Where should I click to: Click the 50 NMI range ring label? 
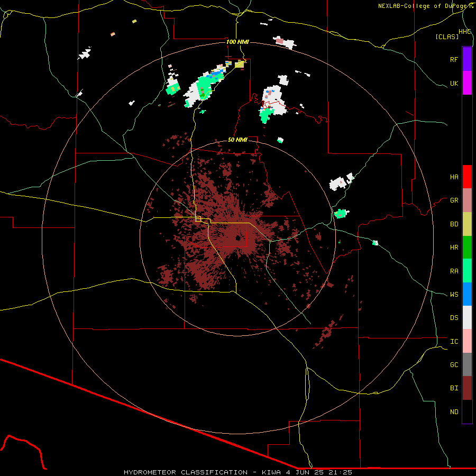[x=237, y=140]
